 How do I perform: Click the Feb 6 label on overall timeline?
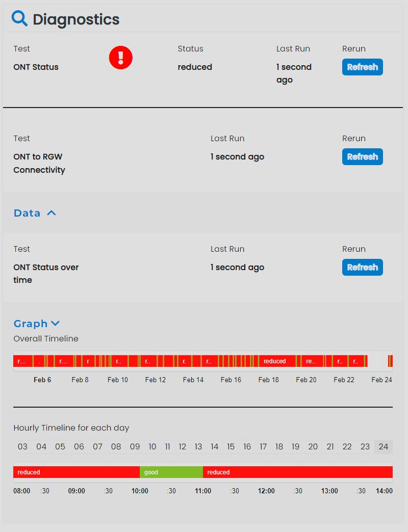[42, 380]
